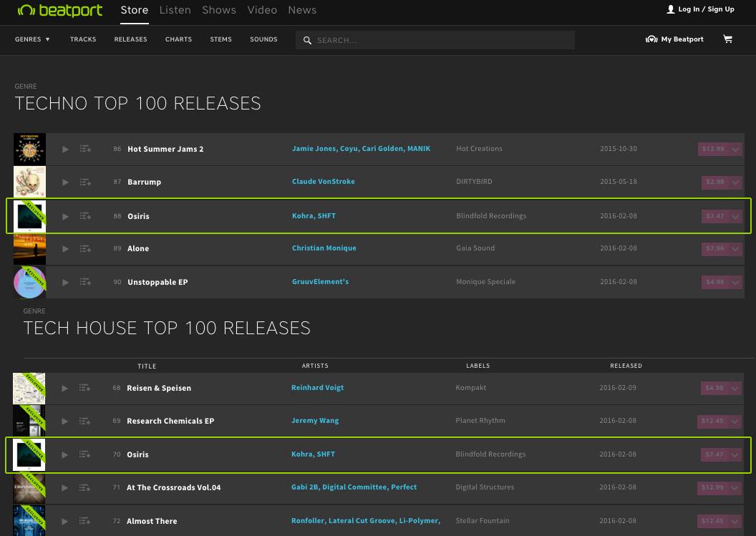Open the Unstoppable EP release title
This screenshot has width=756, height=536.
pyautogui.click(x=157, y=282)
